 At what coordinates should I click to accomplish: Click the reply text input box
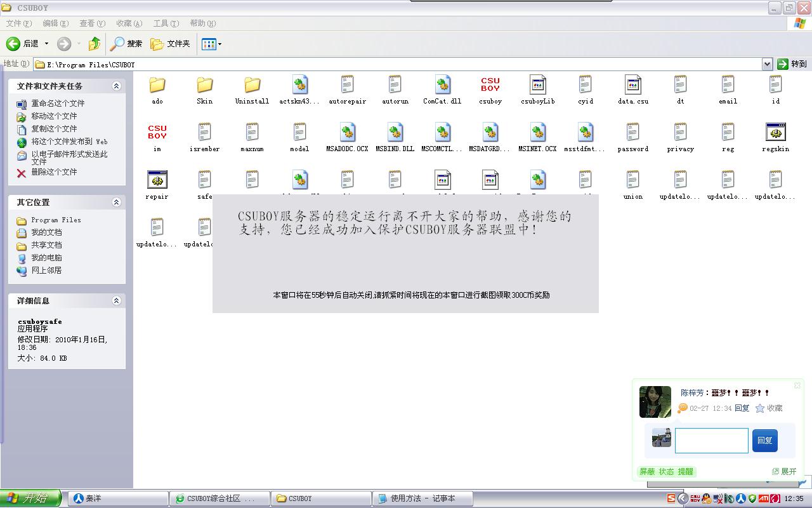(x=711, y=441)
